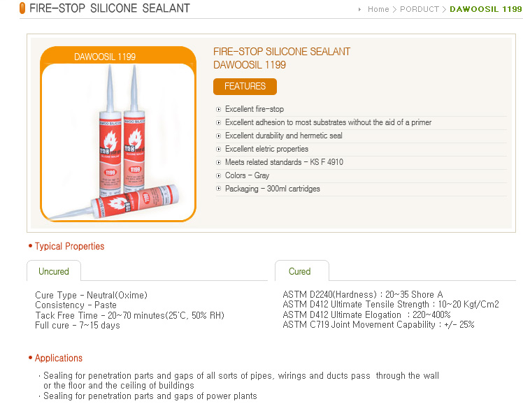This screenshot has height=420, width=523.
Task: Click the orange DAWOOSIL 1199 image header
Action: pos(105,57)
